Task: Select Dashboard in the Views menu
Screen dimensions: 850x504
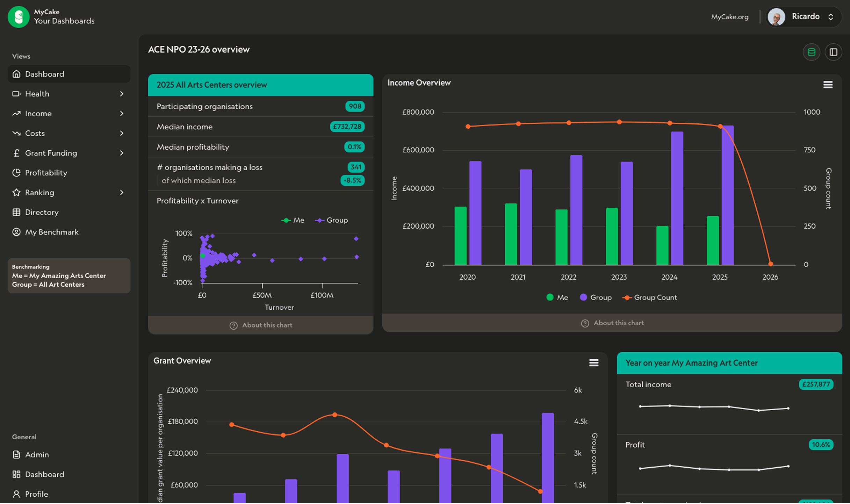Action: [x=69, y=74]
